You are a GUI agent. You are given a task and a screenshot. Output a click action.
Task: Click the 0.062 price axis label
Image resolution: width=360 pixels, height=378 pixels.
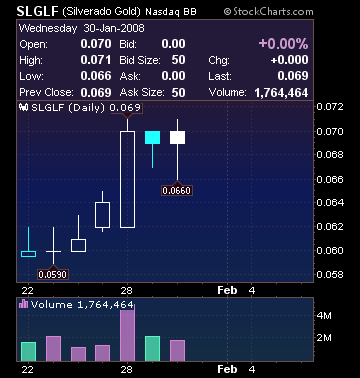330,227
